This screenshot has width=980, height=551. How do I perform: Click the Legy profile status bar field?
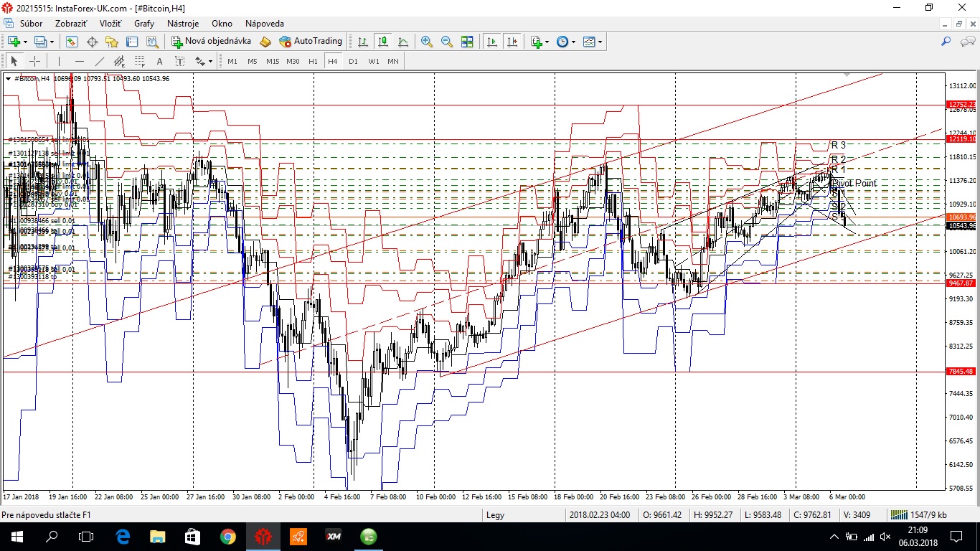click(x=495, y=514)
